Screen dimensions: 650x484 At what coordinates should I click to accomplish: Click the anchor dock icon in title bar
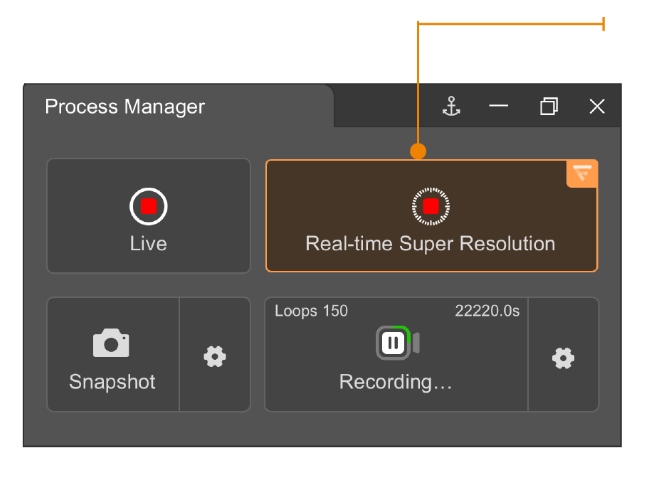(452, 107)
